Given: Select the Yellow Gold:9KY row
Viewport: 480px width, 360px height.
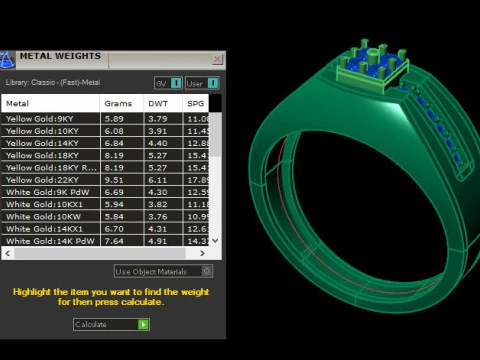Looking at the screenshot, I should [105, 119].
